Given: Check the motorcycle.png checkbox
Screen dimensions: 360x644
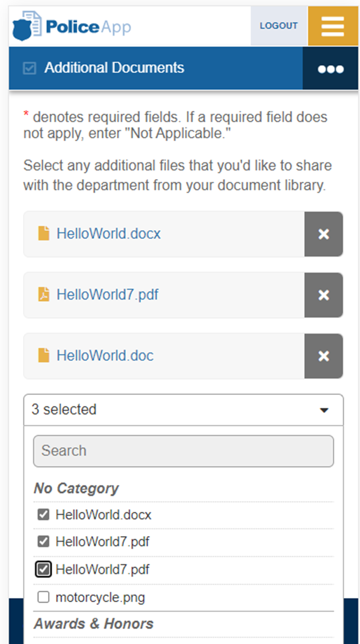Looking at the screenshot, I should 44,597.
